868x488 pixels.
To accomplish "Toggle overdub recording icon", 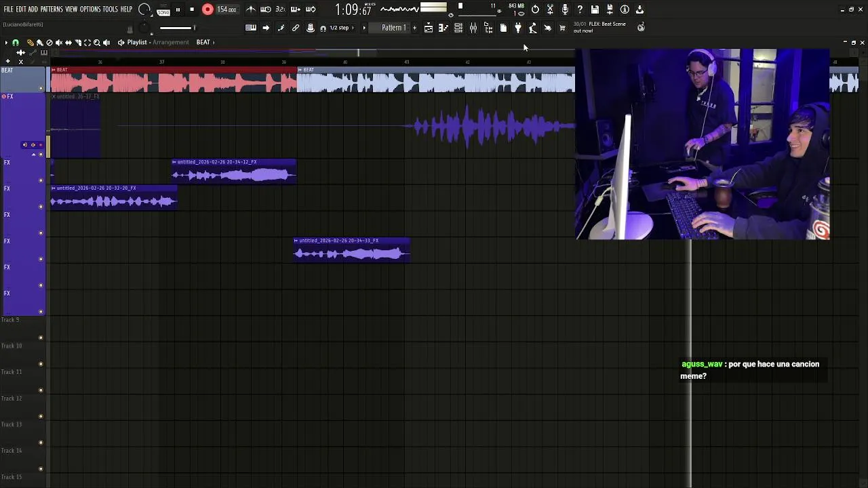I will (x=295, y=9).
